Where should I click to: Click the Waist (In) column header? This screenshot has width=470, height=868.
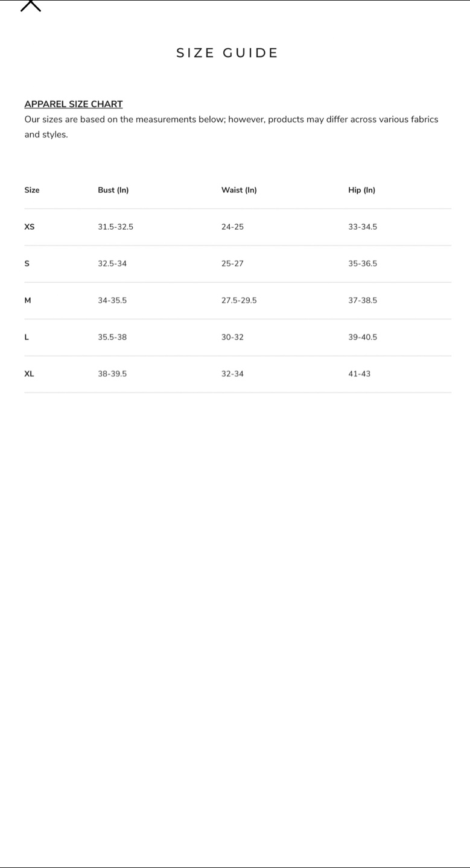tap(239, 190)
